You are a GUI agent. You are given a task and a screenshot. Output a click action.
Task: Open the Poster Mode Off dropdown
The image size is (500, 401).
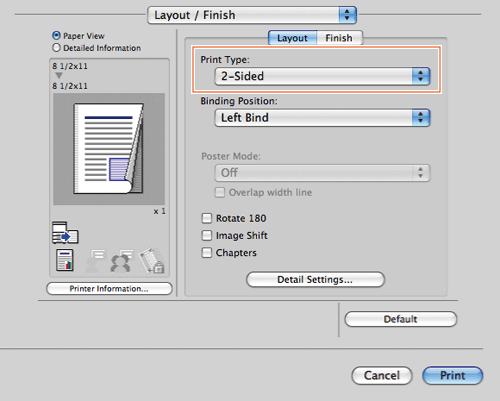pos(322,173)
